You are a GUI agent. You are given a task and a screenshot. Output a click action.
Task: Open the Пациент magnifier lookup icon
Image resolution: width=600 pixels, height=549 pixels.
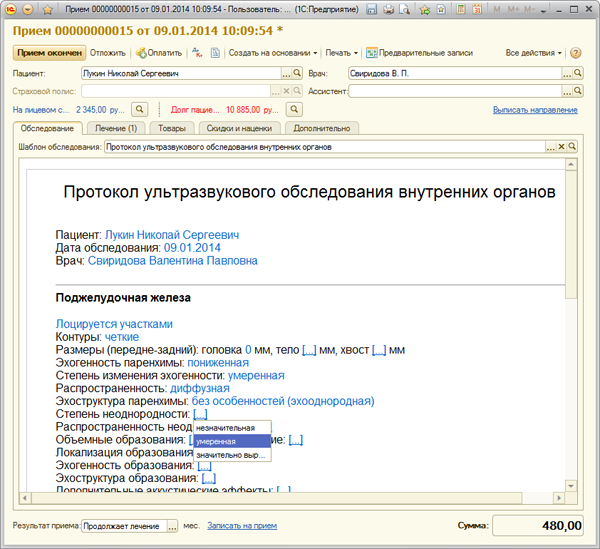pyautogui.click(x=297, y=73)
